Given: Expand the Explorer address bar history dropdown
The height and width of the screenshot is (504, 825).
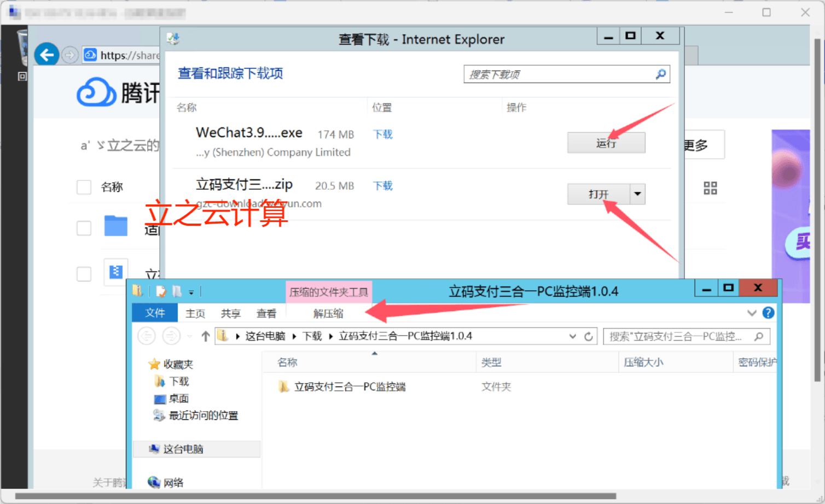Looking at the screenshot, I should (x=572, y=336).
